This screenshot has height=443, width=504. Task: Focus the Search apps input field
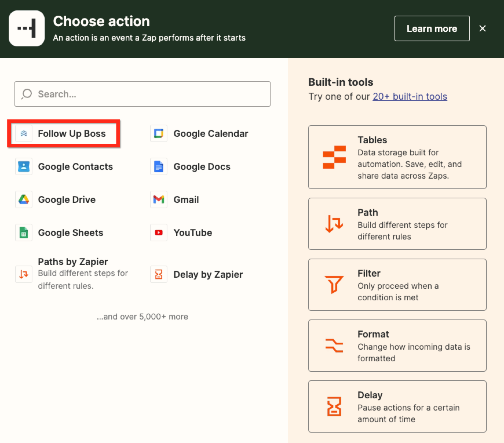tap(143, 94)
